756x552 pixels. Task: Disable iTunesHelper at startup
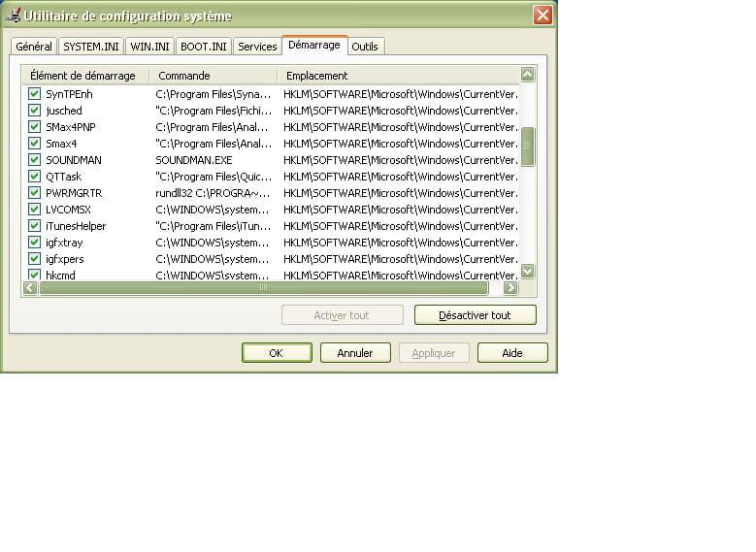34,226
